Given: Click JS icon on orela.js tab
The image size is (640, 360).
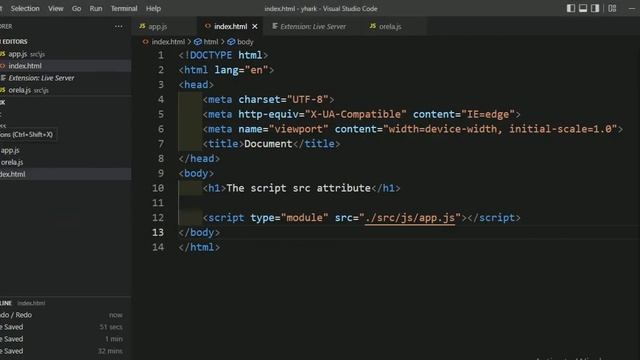Looking at the screenshot, I should pyautogui.click(x=373, y=26).
